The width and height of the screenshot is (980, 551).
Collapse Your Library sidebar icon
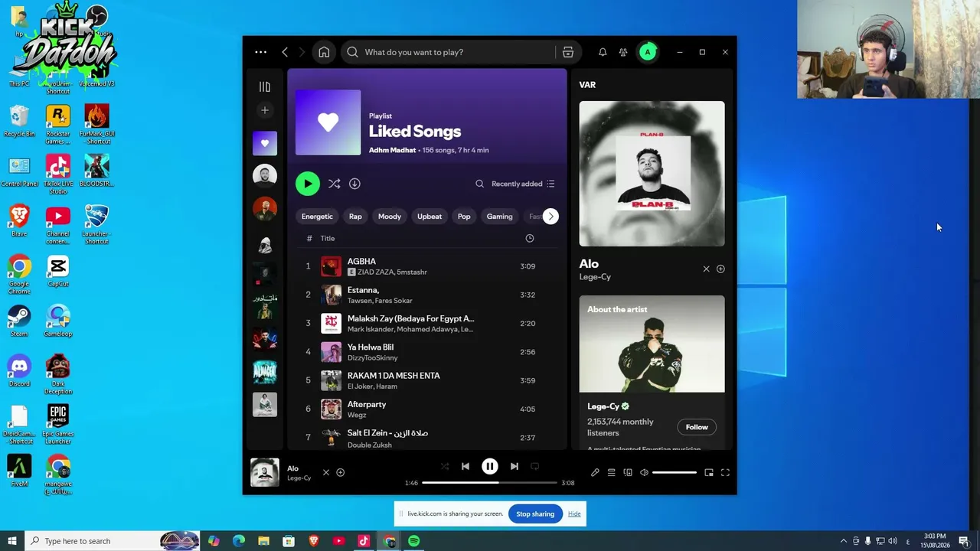click(x=265, y=86)
